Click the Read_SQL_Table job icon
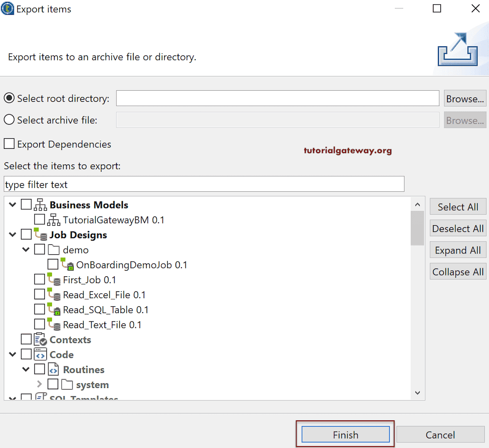The image size is (489, 448). 54,309
